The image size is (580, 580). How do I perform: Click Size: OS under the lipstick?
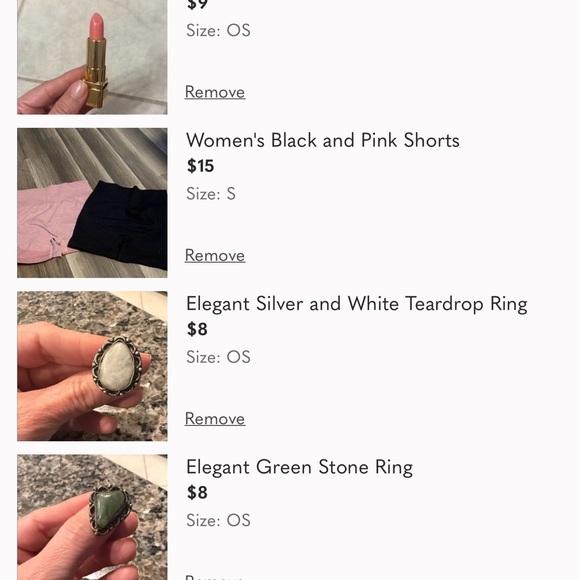point(218,30)
